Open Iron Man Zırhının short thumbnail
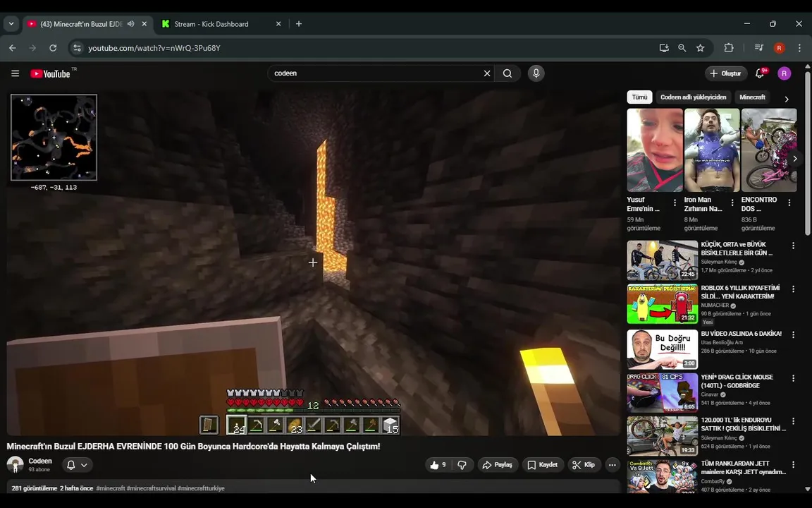 [712, 150]
